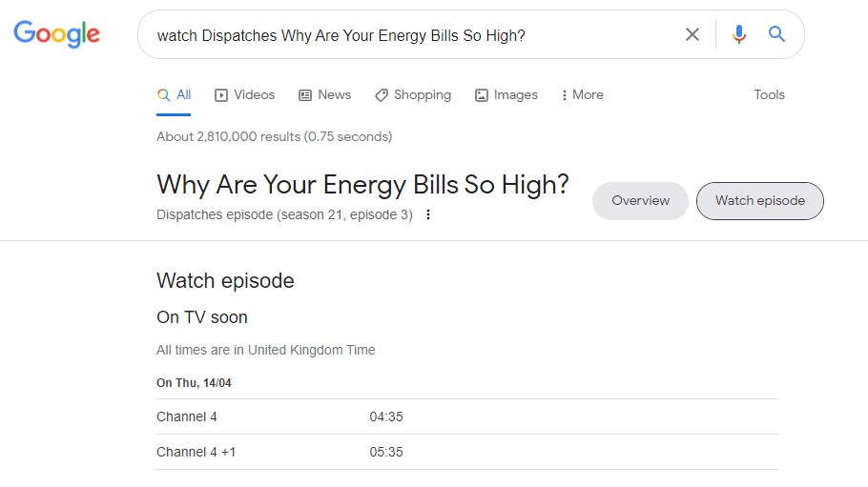Open the Shopping results tab
Image resolution: width=868 pixels, height=487 pixels.
click(413, 94)
